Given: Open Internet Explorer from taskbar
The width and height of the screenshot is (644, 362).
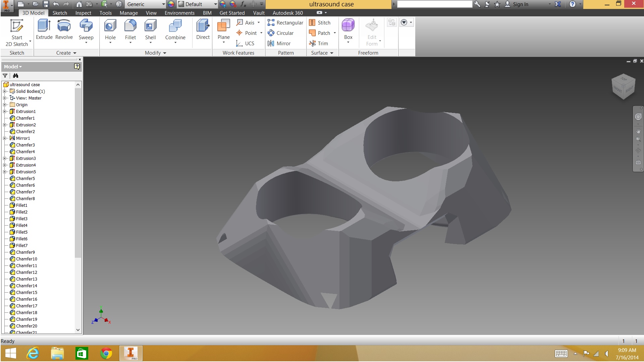Looking at the screenshot, I should (33, 353).
